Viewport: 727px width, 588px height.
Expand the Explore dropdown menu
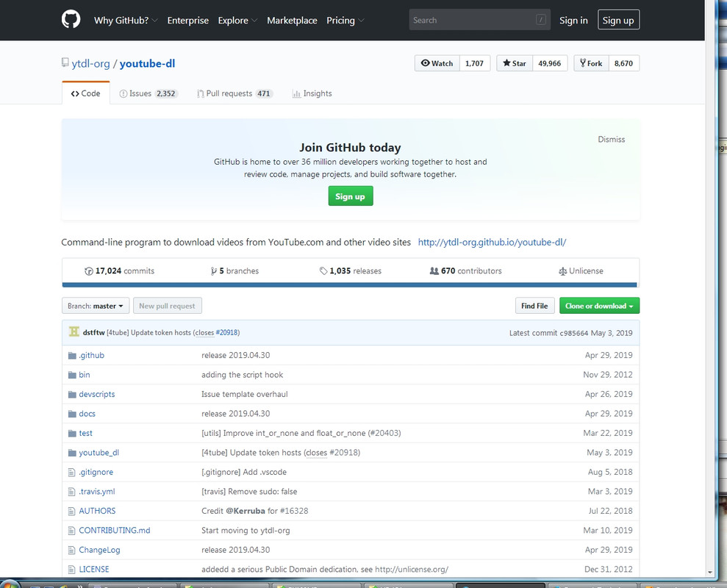pyautogui.click(x=237, y=21)
